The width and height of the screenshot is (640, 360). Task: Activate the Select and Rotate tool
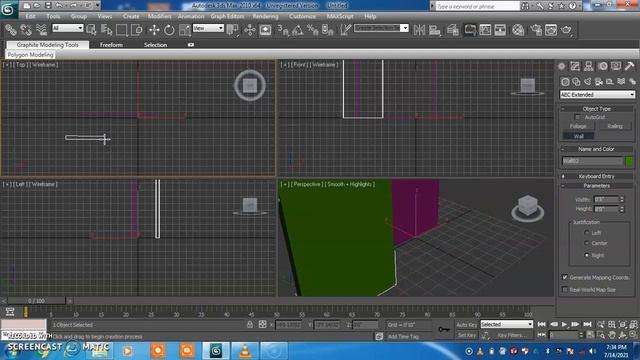point(169,30)
